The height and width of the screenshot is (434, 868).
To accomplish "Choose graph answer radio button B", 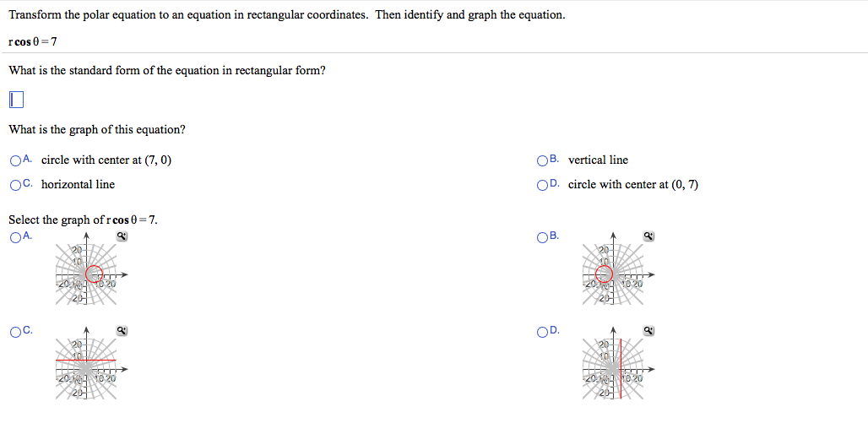I will click(542, 237).
